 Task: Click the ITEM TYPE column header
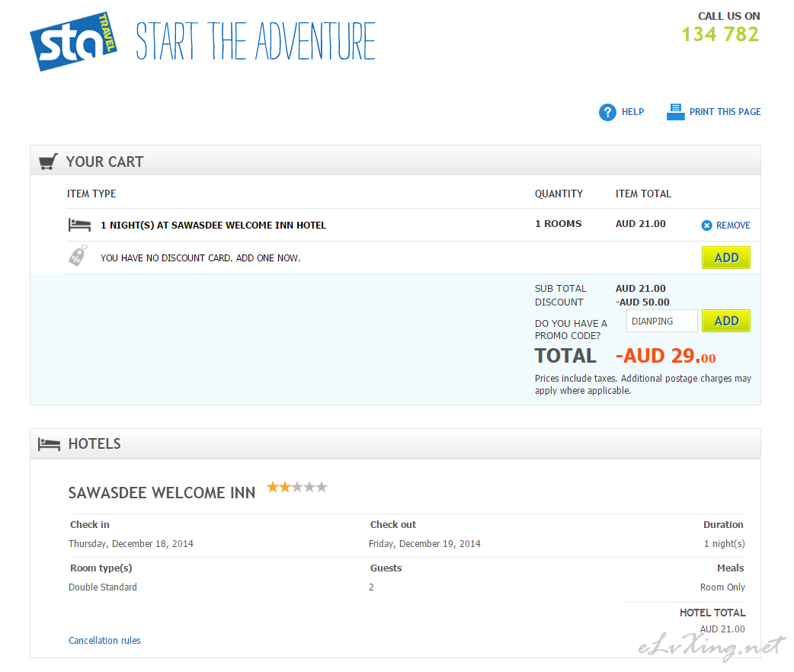coord(91,194)
